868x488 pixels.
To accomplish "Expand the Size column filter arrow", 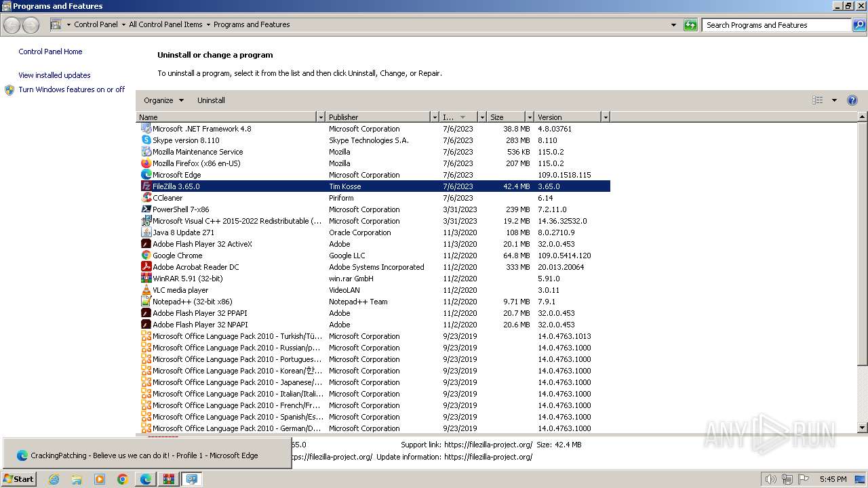I will [530, 117].
